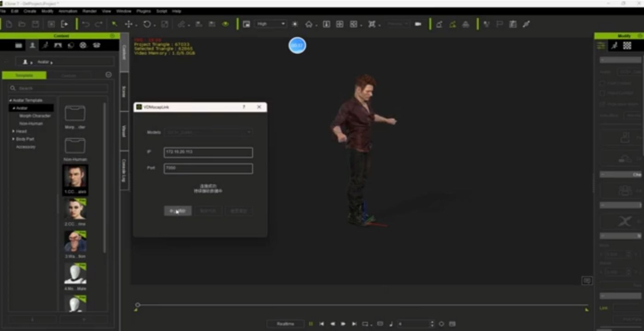
Task: Click the Home camera view icon
Action: click(309, 24)
